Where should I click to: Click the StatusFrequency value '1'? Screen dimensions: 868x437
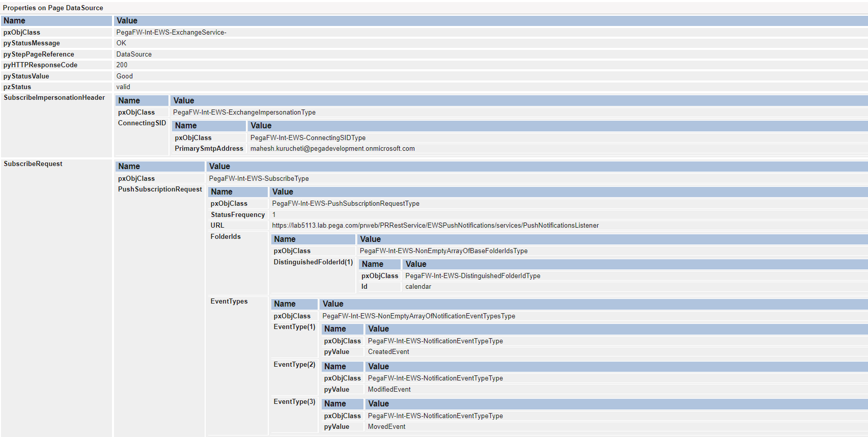274,215
